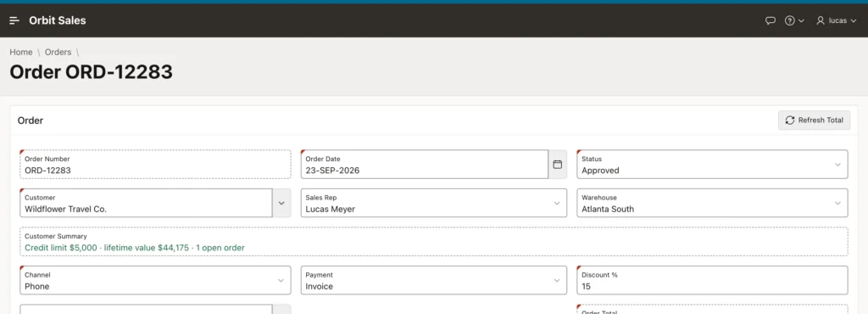Click the Customer Summary credit limit text
868x314 pixels.
(135, 248)
